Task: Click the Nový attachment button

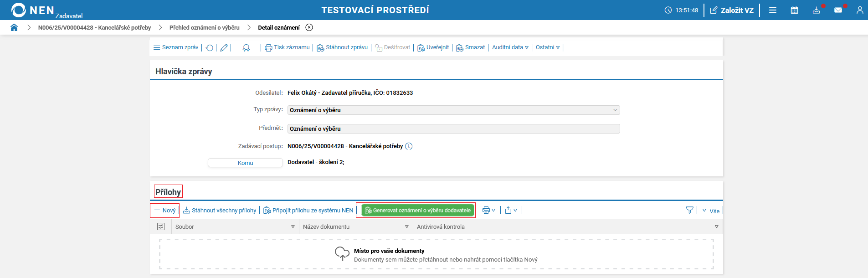Action: pos(165,210)
